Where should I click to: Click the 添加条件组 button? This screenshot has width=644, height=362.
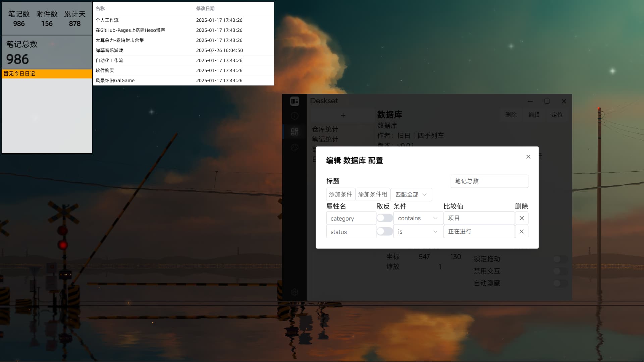[x=372, y=194]
